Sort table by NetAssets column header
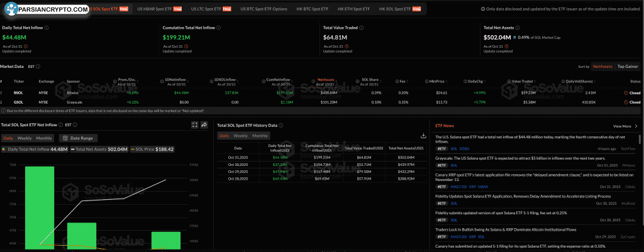 326,80
